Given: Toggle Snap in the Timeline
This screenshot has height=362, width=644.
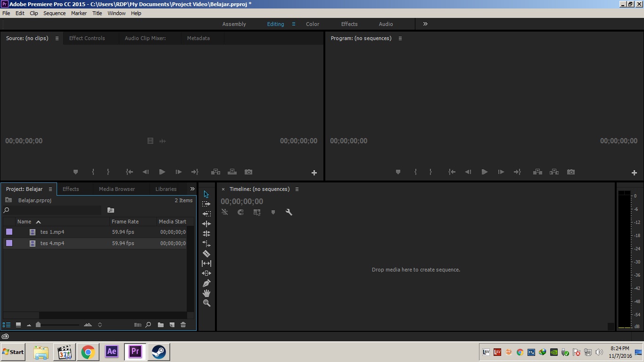Looking at the screenshot, I should click(x=240, y=212).
